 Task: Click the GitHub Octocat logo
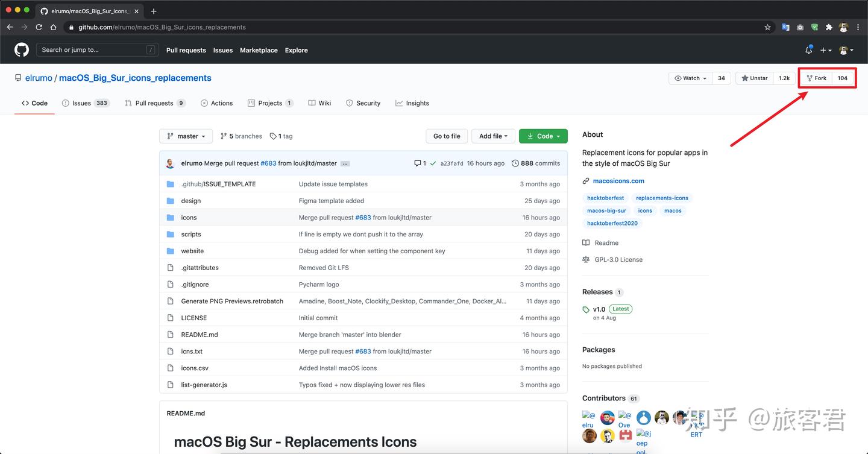(22, 50)
